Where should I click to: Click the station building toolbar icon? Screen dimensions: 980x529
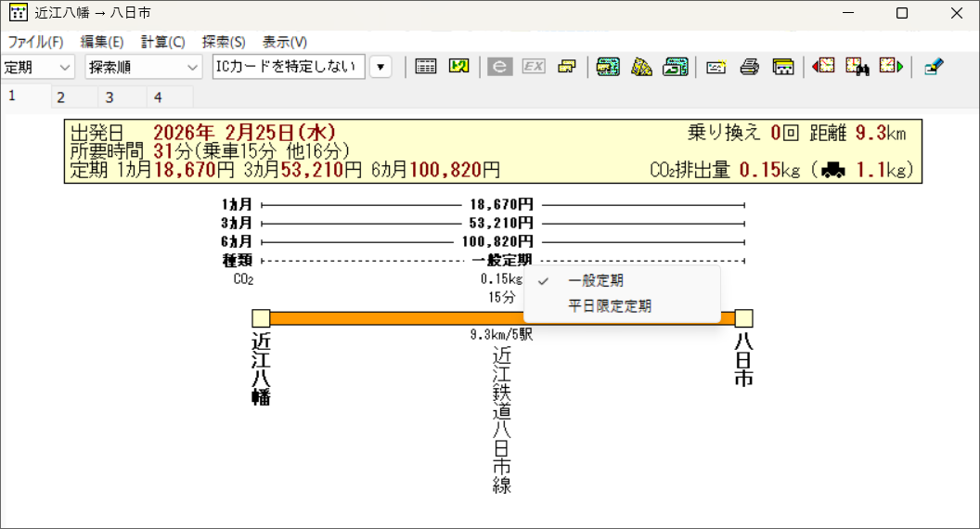click(x=783, y=66)
